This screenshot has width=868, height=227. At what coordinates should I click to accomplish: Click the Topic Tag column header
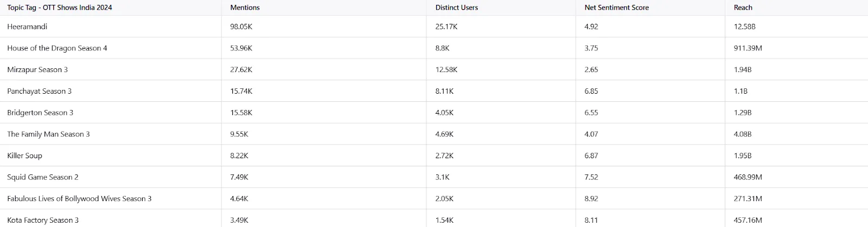60,8
